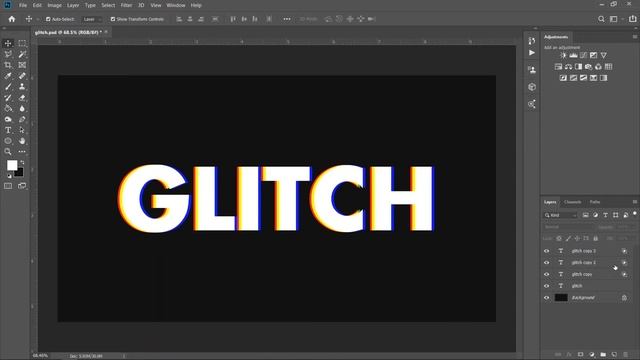Create a new group folder icon

[x=603, y=355]
